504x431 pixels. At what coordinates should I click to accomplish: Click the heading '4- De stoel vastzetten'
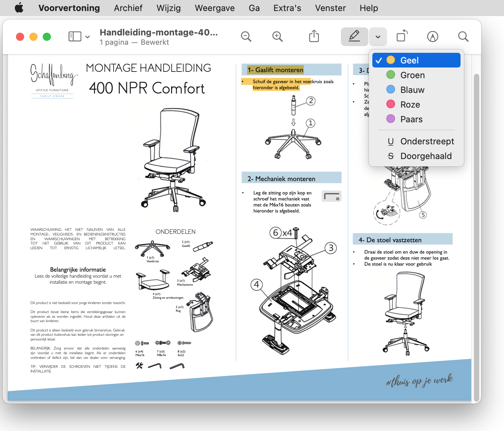(x=390, y=240)
